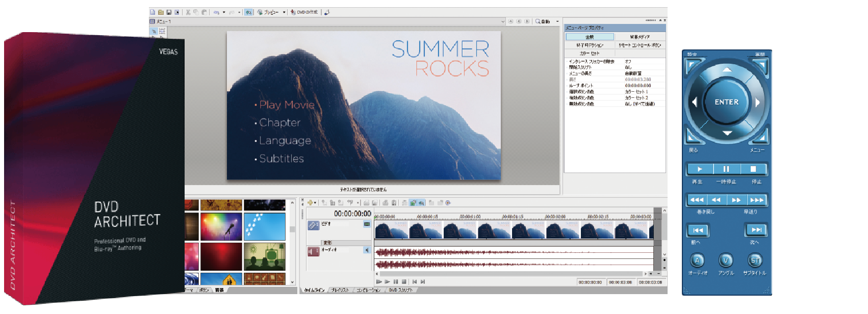
Task: Click the timeline Stop button
Action: coord(404,281)
